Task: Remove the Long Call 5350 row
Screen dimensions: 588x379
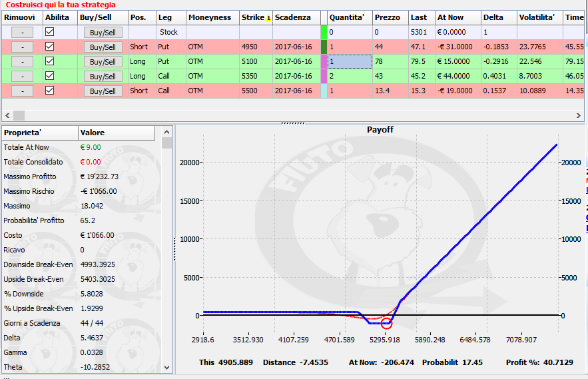Action: (x=22, y=76)
